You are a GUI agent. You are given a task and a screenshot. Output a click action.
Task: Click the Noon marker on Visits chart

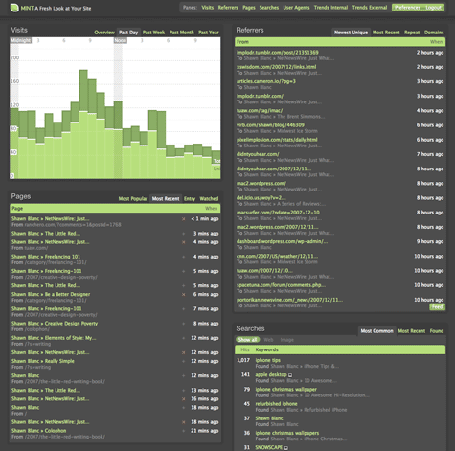[x=120, y=40]
